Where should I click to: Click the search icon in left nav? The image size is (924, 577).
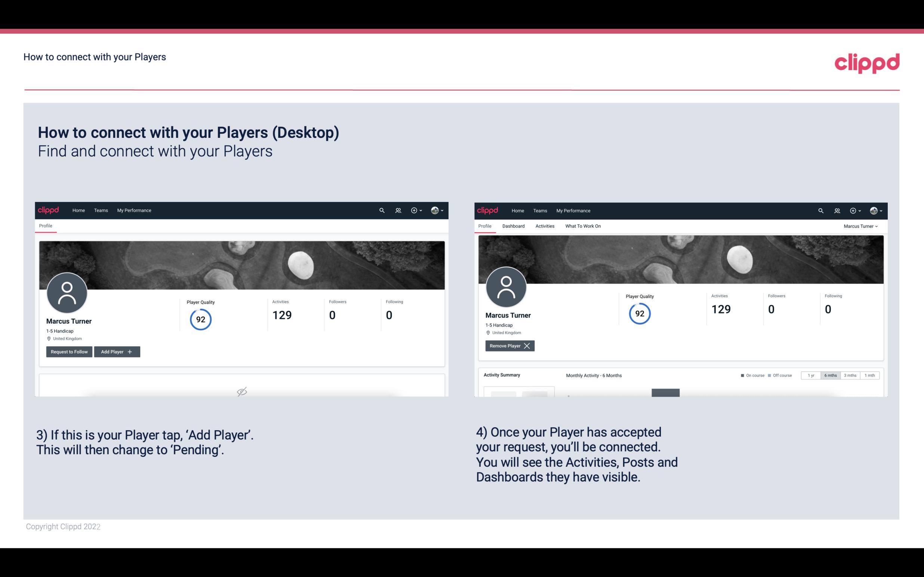coord(381,210)
